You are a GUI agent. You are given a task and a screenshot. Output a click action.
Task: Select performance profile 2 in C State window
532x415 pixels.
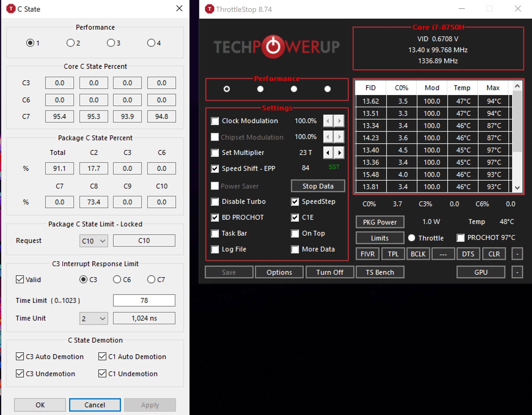(x=71, y=43)
